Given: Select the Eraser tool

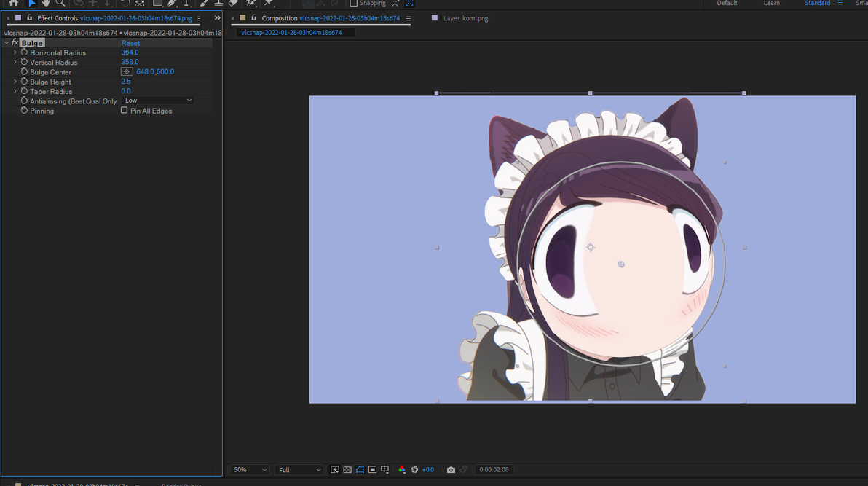Looking at the screenshot, I should click(x=233, y=3).
